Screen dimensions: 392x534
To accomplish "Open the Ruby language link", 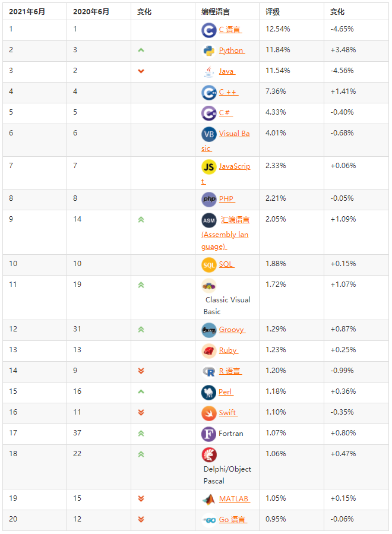I will click(228, 350).
